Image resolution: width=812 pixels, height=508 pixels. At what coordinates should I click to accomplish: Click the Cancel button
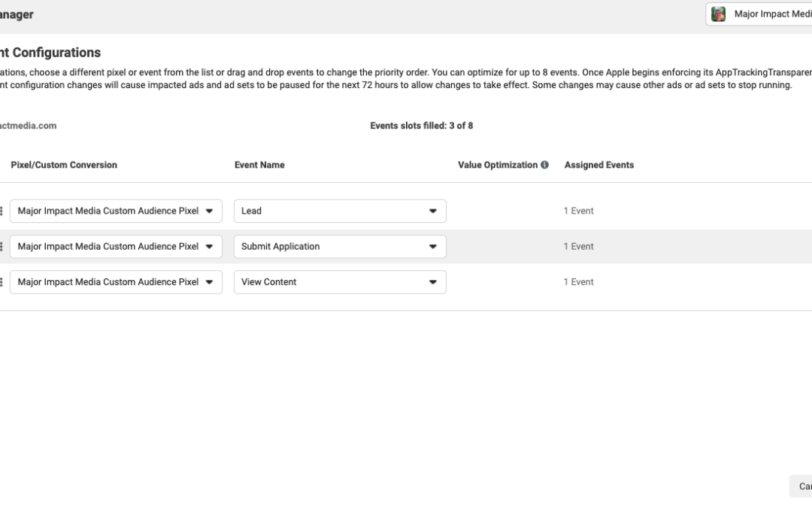coord(801,486)
